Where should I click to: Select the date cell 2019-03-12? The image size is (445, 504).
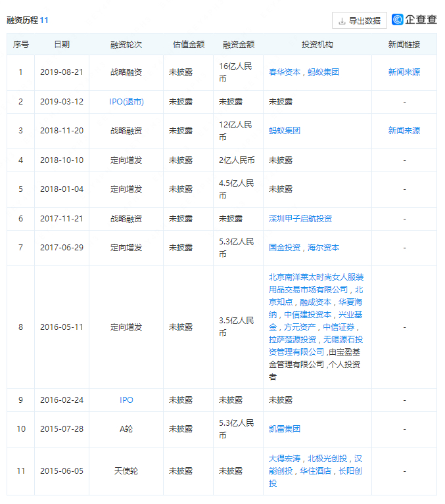click(x=62, y=102)
